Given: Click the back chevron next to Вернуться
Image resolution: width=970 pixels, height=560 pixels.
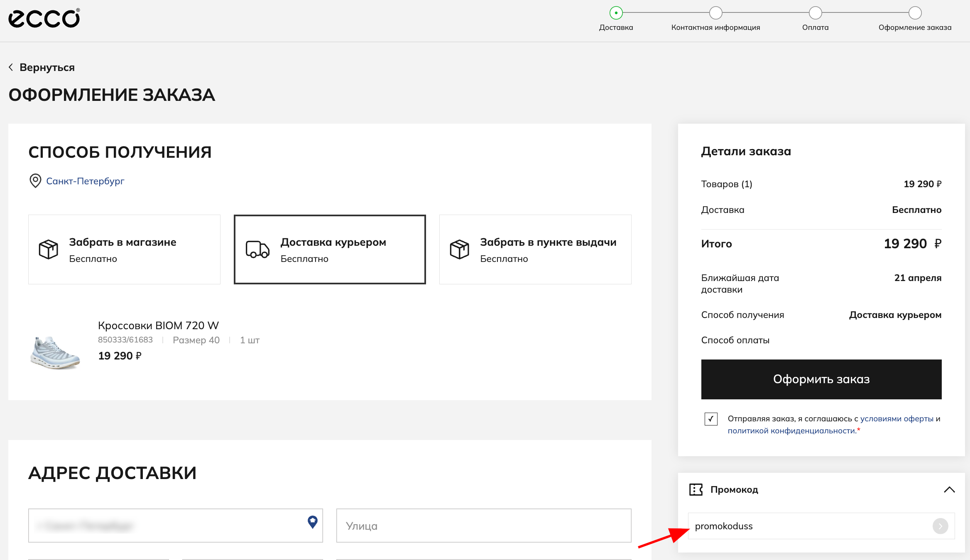Looking at the screenshot, I should [x=11, y=67].
